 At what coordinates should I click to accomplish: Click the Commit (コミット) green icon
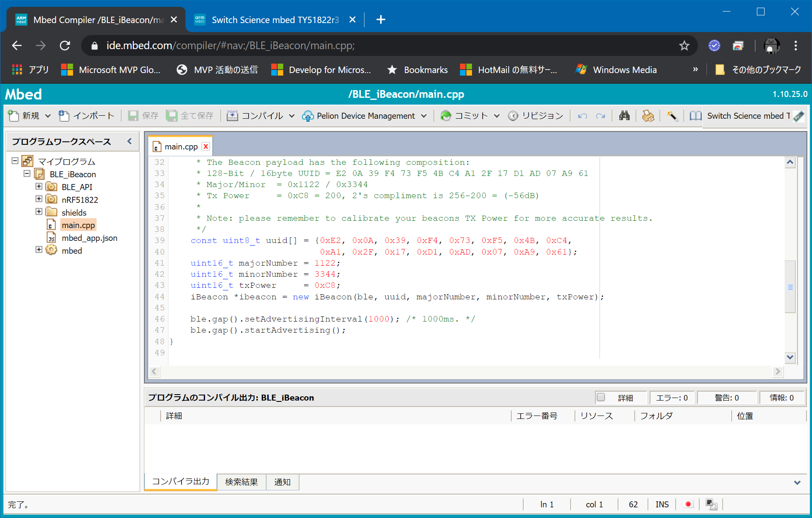(x=446, y=116)
